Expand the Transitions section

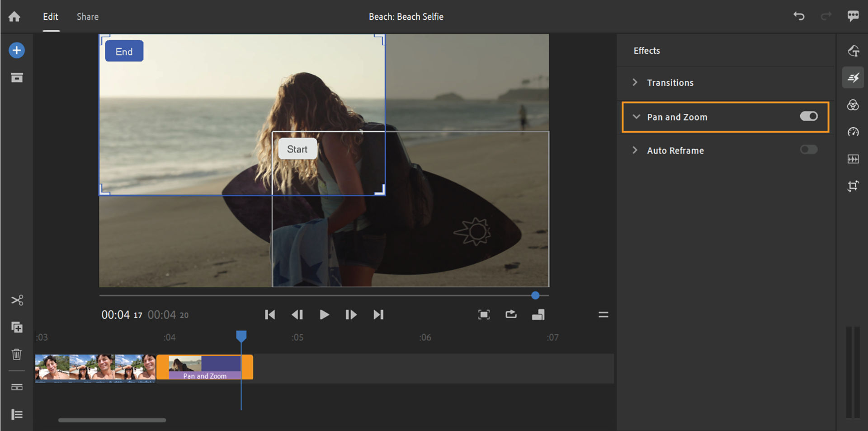point(635,82)
